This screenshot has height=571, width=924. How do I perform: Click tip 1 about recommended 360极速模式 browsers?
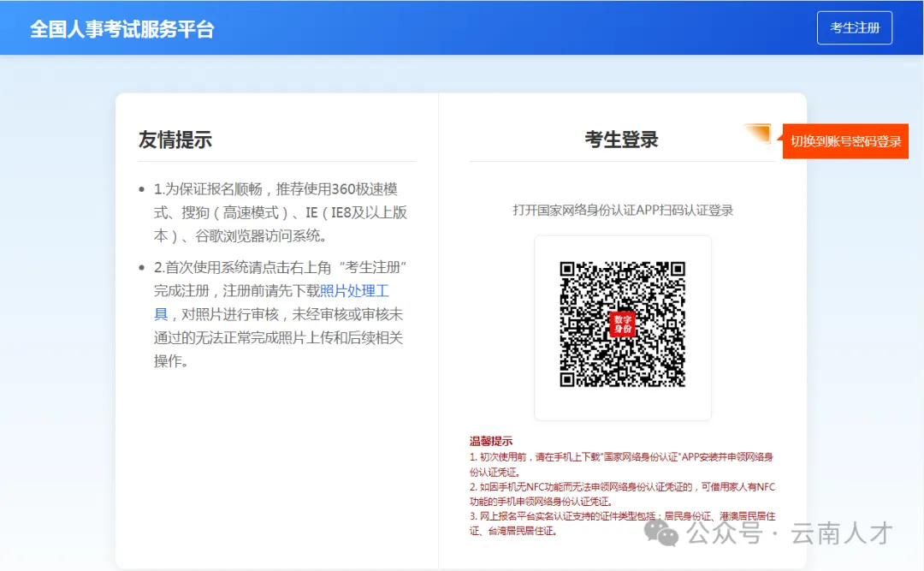281,212
